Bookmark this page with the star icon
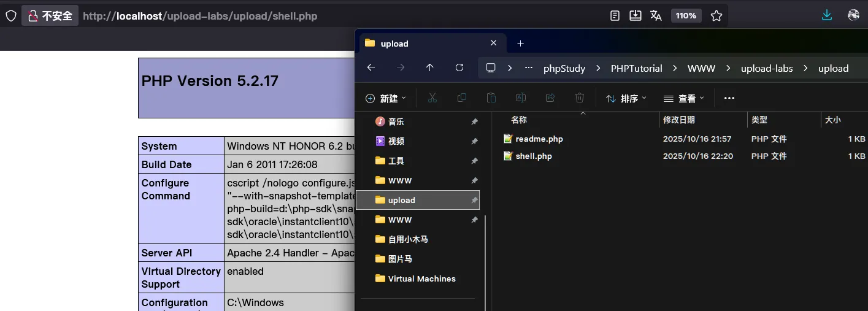The width and height of the screenshot is (868, 311). point(716,16)
